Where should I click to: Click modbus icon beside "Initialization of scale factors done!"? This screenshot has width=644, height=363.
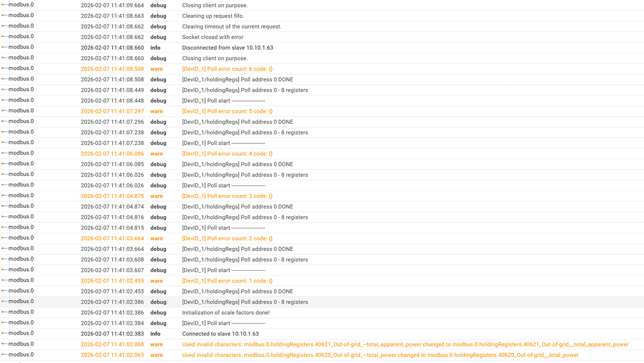pyautogui.click(x=4, y=312)
